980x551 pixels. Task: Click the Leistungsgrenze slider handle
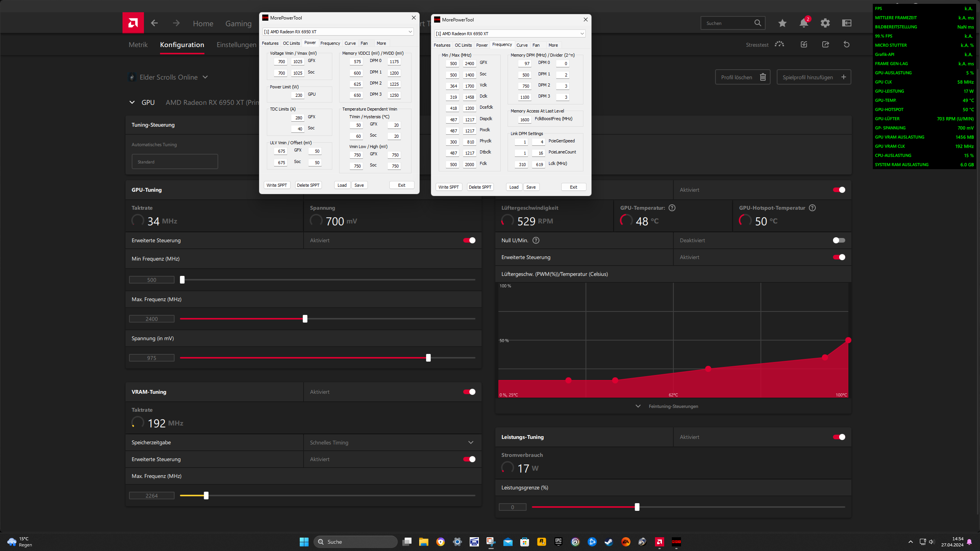pos(637,507)
